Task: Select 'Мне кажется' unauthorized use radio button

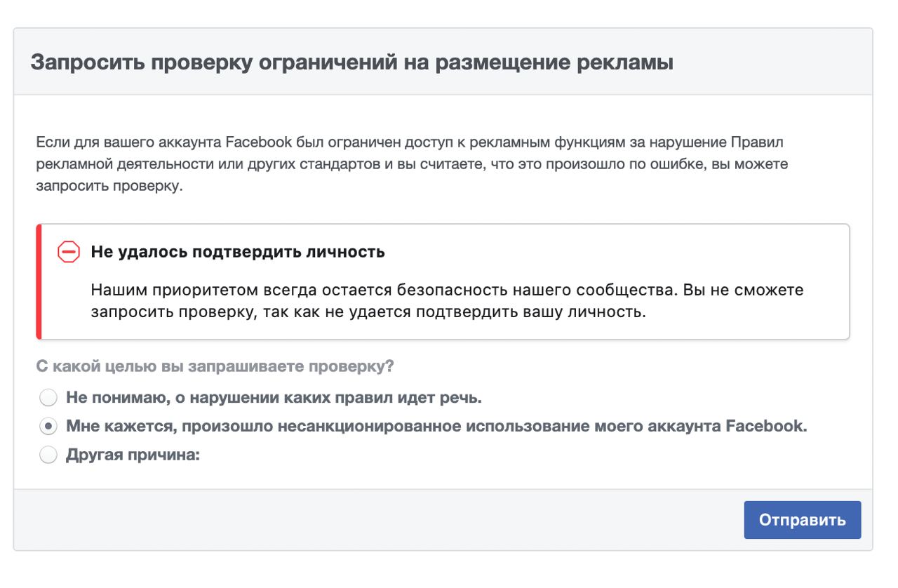Action: [48, 427]
